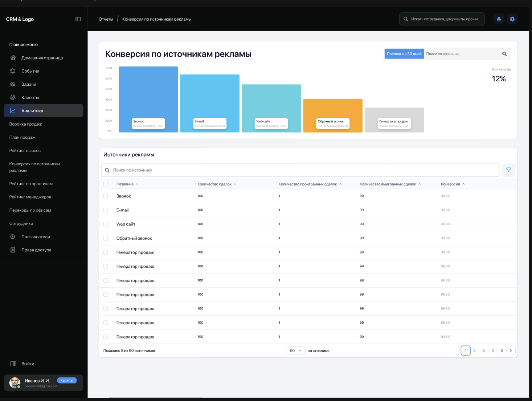The image size is (532, 401).
Task: Click the chart icon beside Аналитика
Action: tap(13, 111)
